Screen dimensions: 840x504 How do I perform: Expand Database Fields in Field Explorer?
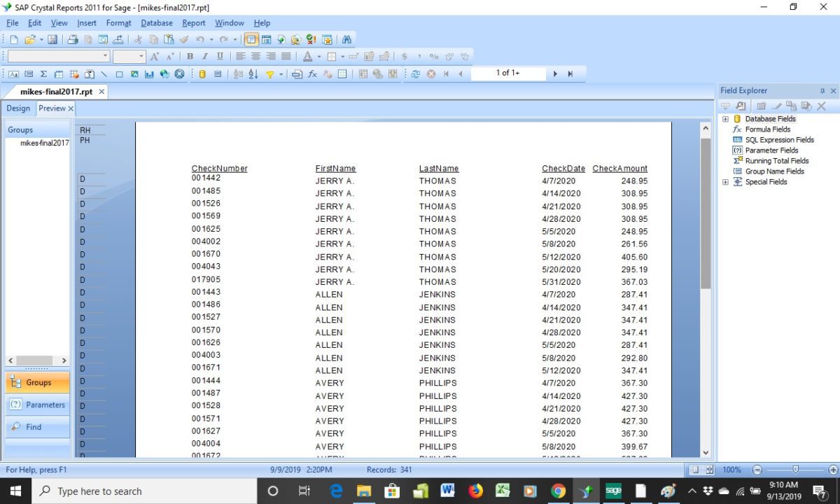click(724, 118)
